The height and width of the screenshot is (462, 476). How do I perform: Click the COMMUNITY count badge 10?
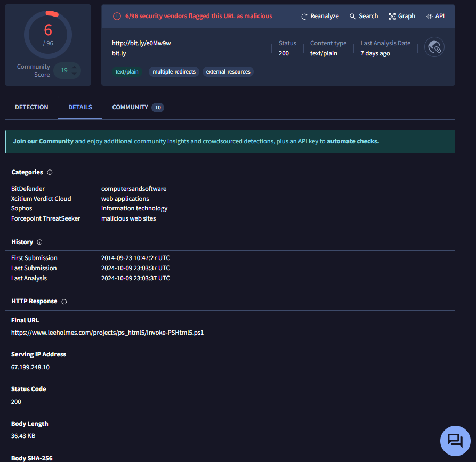click(158, 108)
